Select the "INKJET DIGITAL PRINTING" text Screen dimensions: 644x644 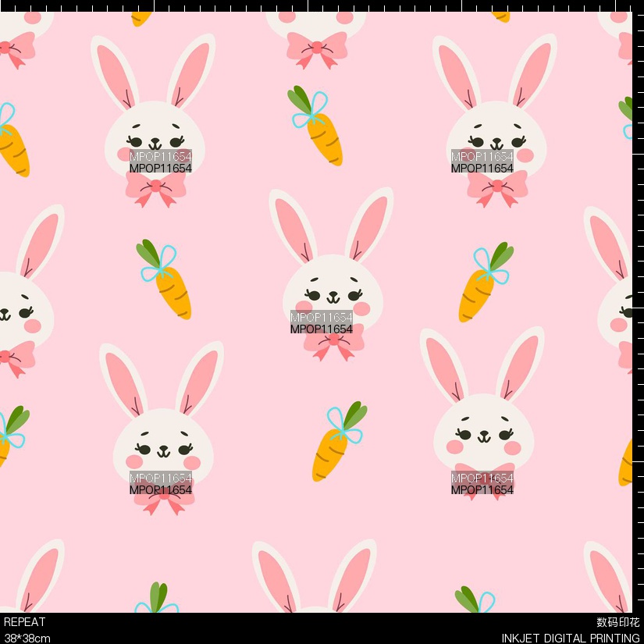[571, 639]
